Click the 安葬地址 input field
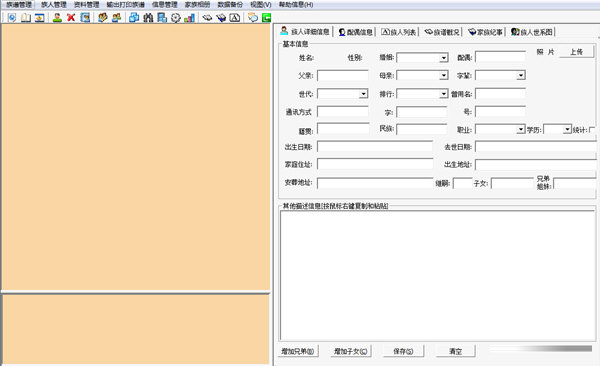600x366 pixels. point(375,183)
